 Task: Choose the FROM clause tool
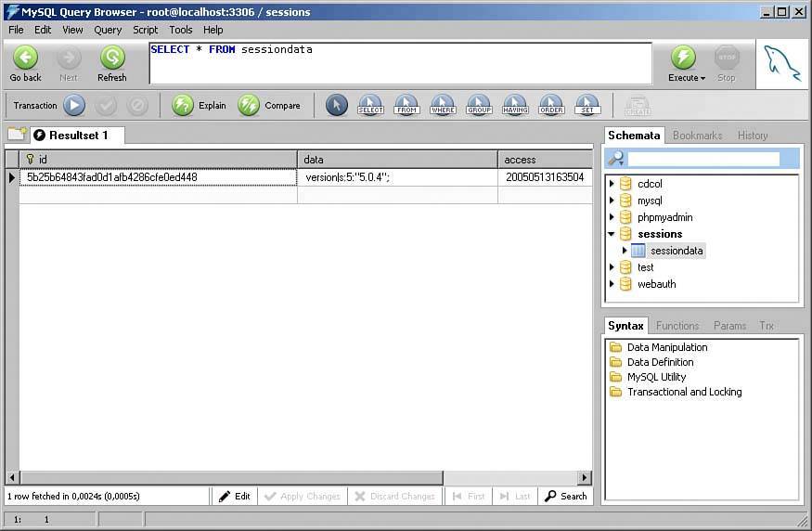click(x=406, y=105)
